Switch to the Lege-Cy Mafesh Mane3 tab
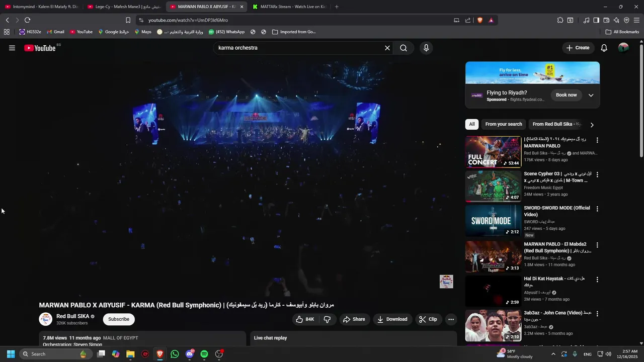 point(124,7)
